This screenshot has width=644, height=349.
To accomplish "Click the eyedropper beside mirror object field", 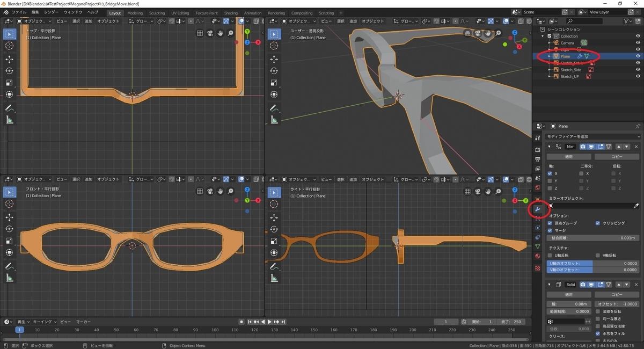I will pos(636,206).
